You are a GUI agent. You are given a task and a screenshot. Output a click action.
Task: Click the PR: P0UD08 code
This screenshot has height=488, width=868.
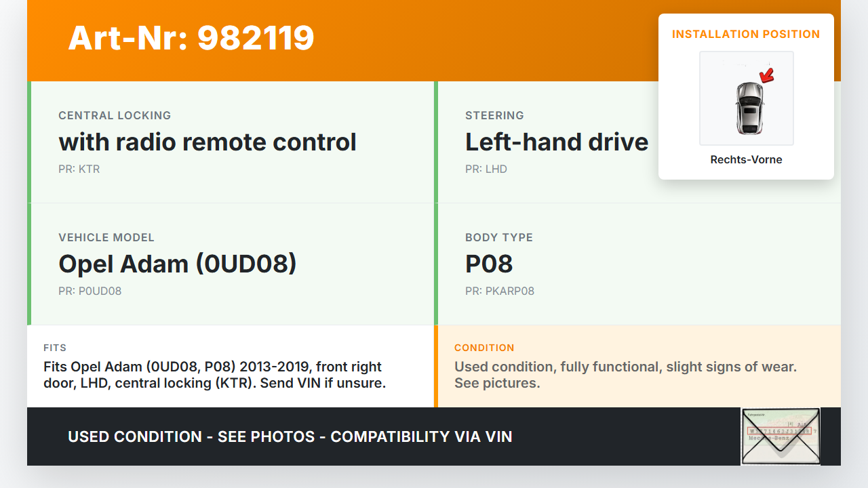[x=90, y=291]
